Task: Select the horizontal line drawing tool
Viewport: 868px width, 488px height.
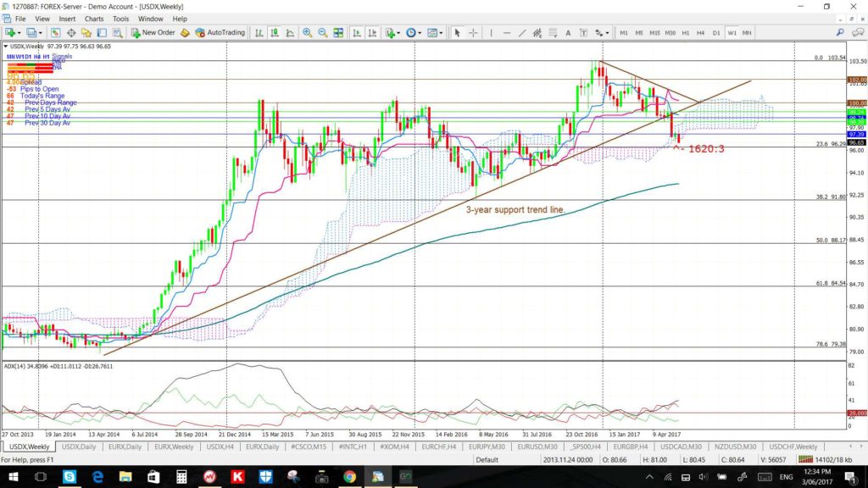Action: coord(507,33)
